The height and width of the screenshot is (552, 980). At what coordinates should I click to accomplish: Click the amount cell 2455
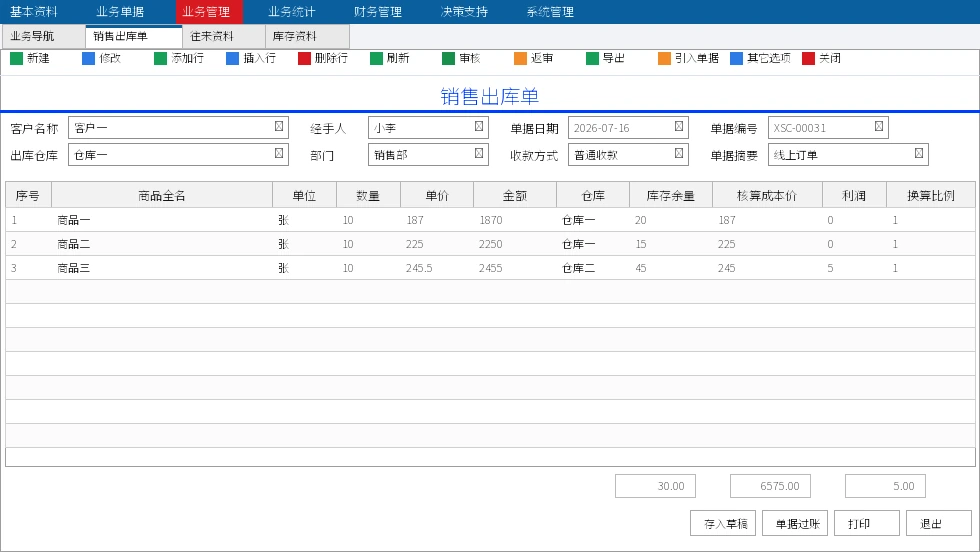click(x=515, y=268)
